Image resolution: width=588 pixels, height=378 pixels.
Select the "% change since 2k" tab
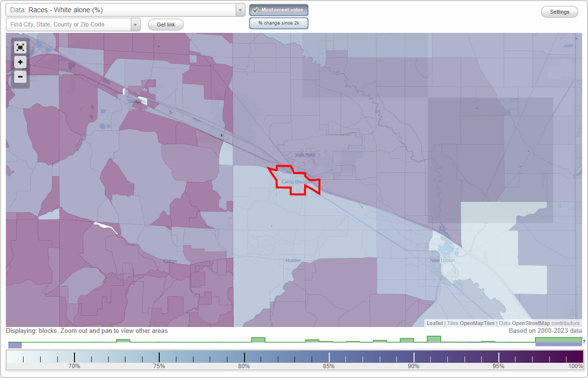click(x=278, y=23)
